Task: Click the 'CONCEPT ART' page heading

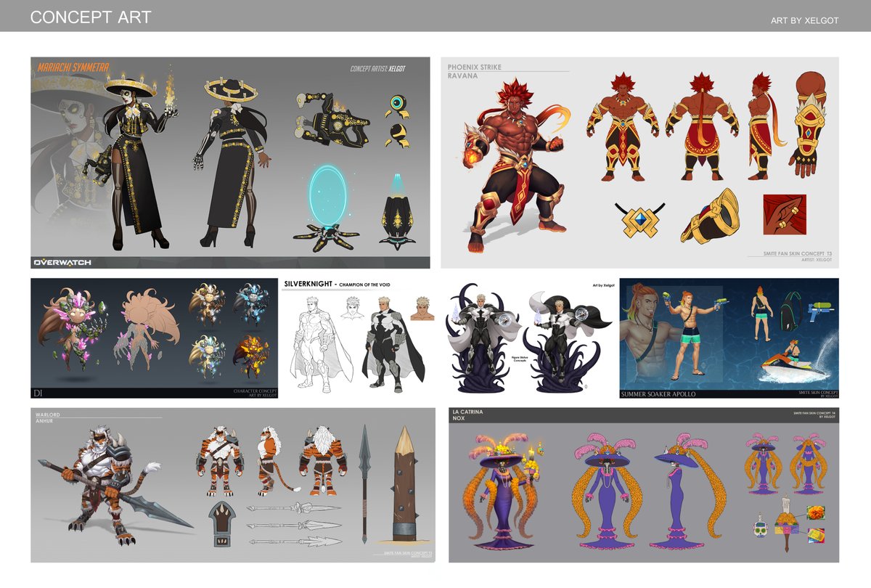Action: pos(91,17)
